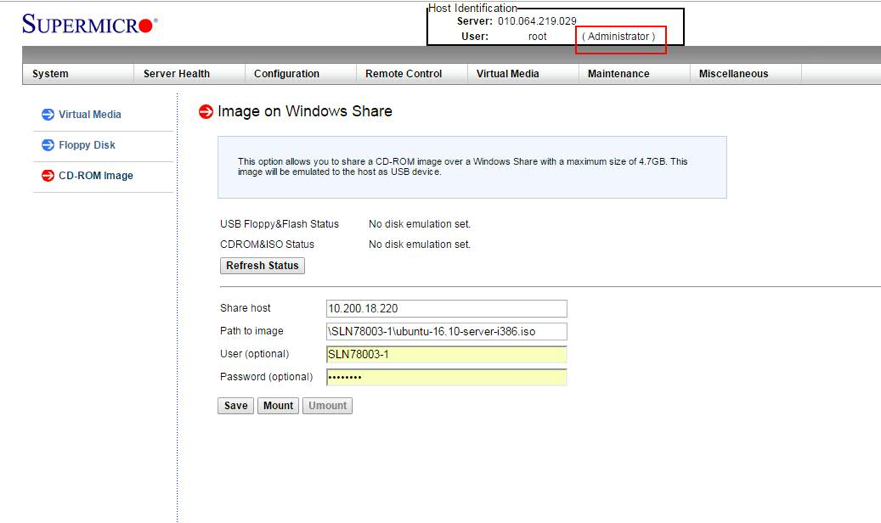Image resolution: width=881 pixels, height=523 pixels.
Task: Focus the Path to image field
Action: click(446, 332)
